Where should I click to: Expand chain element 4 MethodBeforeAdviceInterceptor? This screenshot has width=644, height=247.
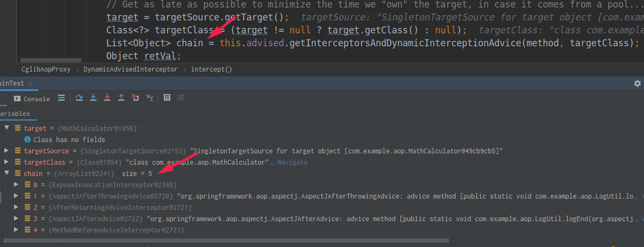17,230
